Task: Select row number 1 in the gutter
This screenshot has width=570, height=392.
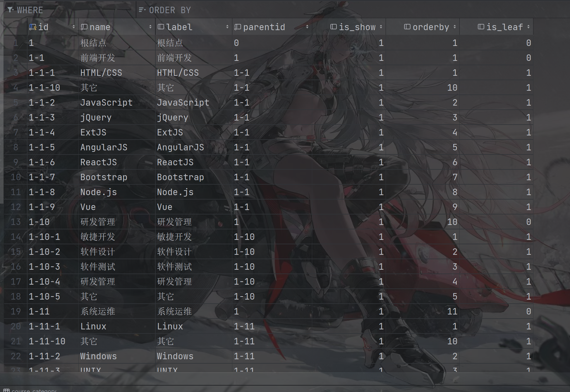Action: click(x=16, y=43)
